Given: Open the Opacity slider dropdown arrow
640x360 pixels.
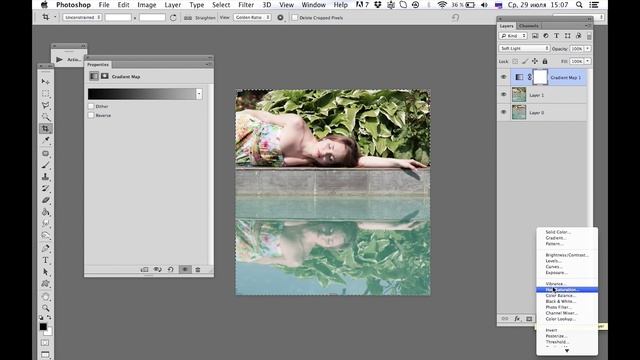Looking at the screenshot, I should tap(588, 49).
